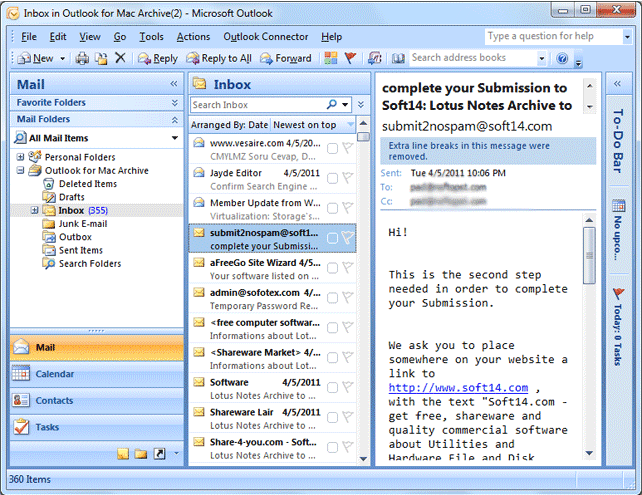The width and height of the screenshot is (642, 495).
Task: Open the File menu
Action: [29, 37]
